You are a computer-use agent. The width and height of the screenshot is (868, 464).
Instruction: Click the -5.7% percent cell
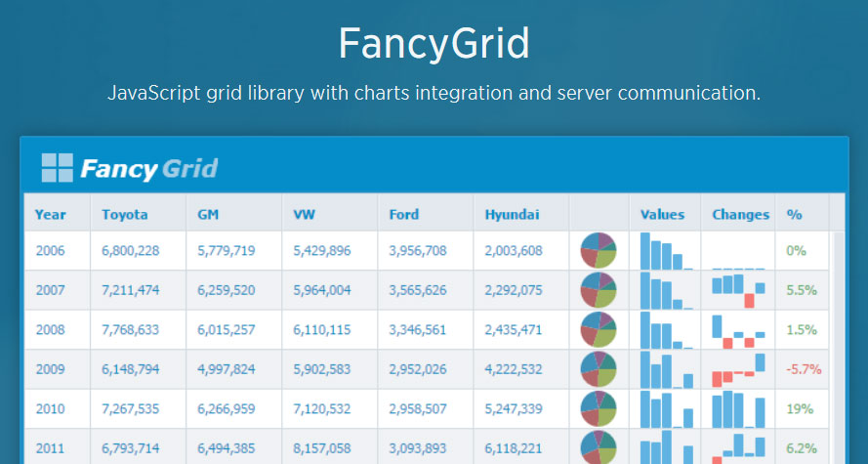(x=802, y=369)
